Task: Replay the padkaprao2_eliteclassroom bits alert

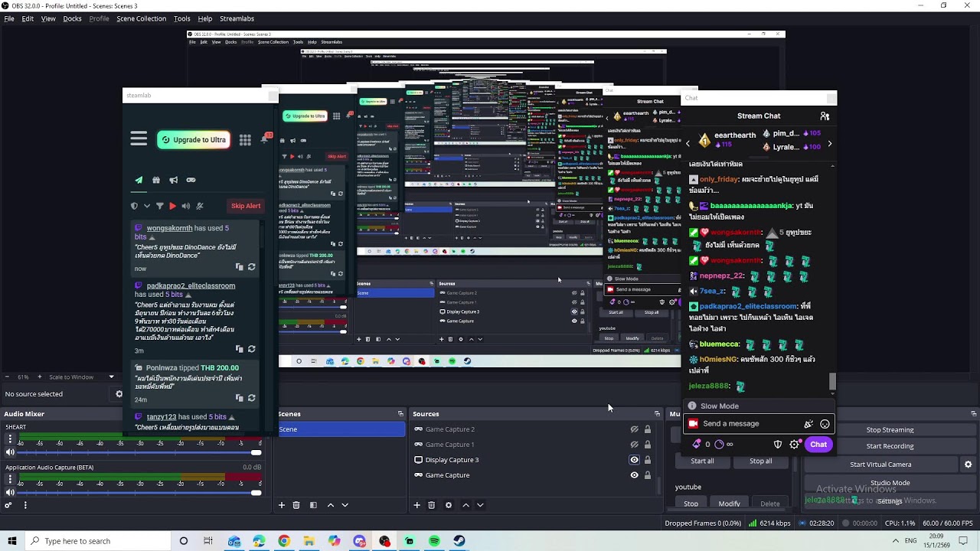Action: point(251,349)
